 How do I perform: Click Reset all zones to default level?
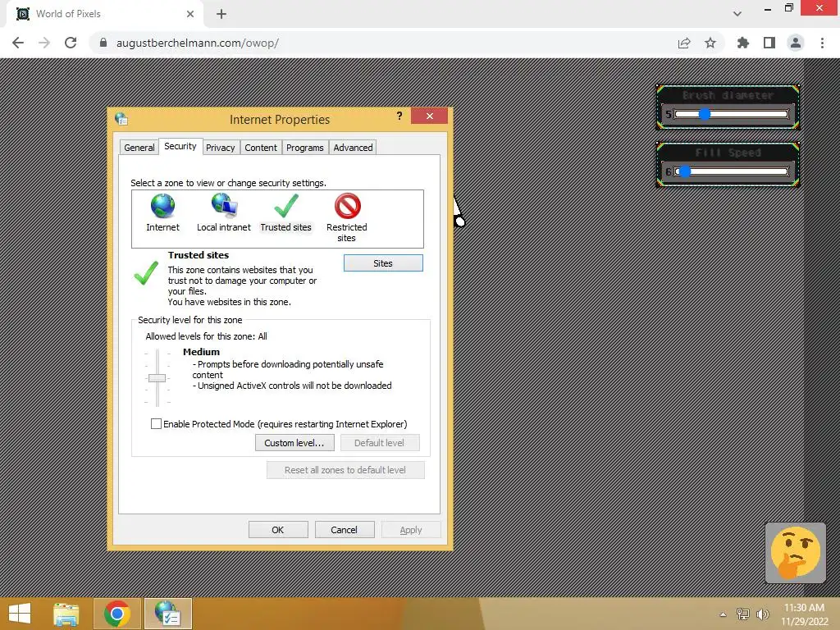click(x=345, y=470)
